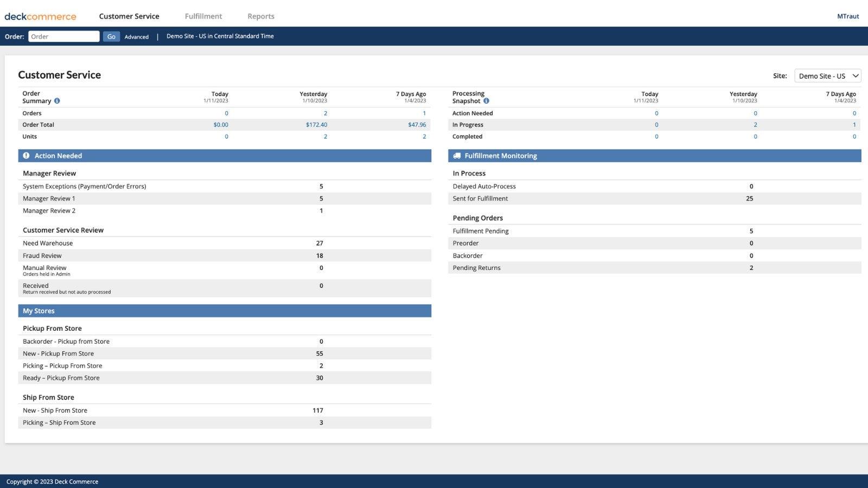
Task: Open the Reports tab
Action: 261,16
